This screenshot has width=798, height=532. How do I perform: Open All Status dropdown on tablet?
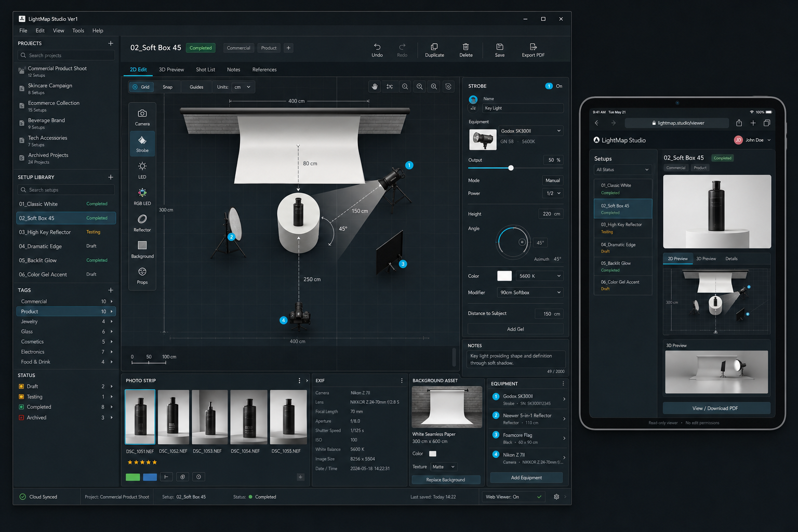pos(622,169)
